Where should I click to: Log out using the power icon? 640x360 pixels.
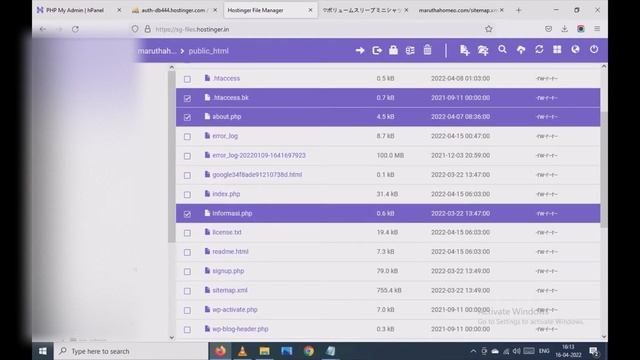[593, 50]
